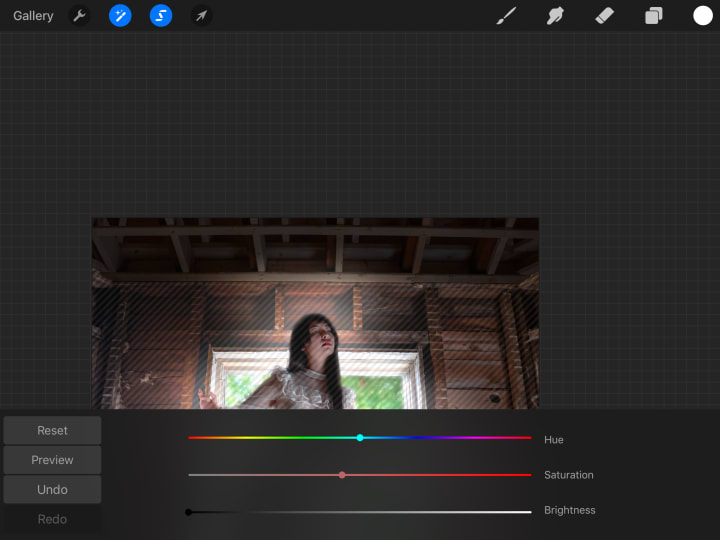This screenshot has width=720, height=540.
Task: Click the Saturation slider handle
Action: 342,475
